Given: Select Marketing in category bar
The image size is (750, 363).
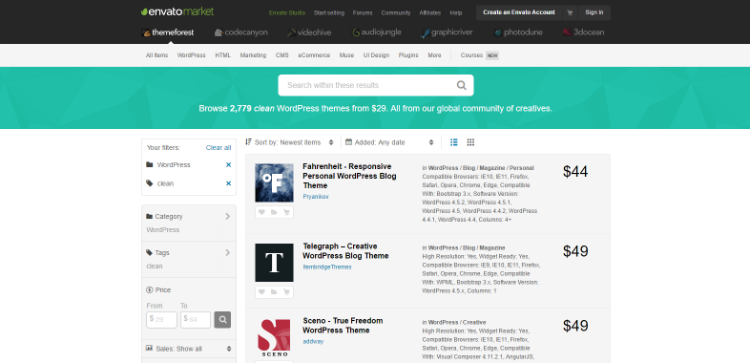Looking at the screenshot, I should pos(253,55).
